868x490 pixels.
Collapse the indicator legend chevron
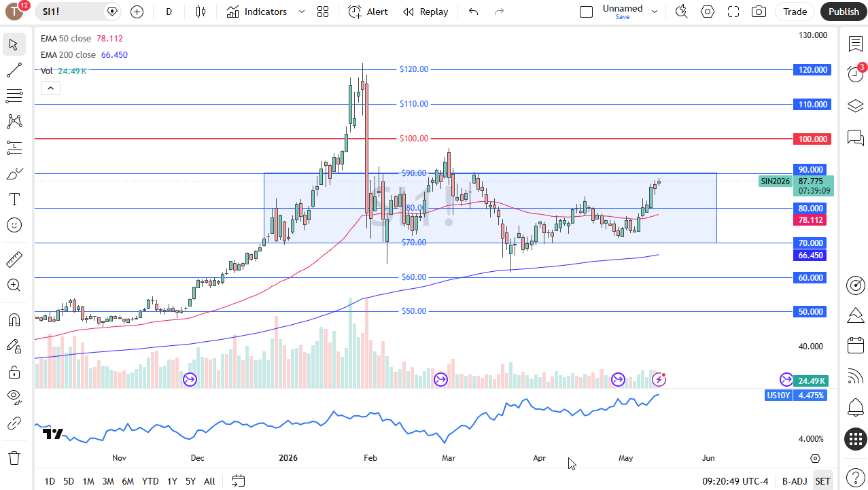[51, 88]
